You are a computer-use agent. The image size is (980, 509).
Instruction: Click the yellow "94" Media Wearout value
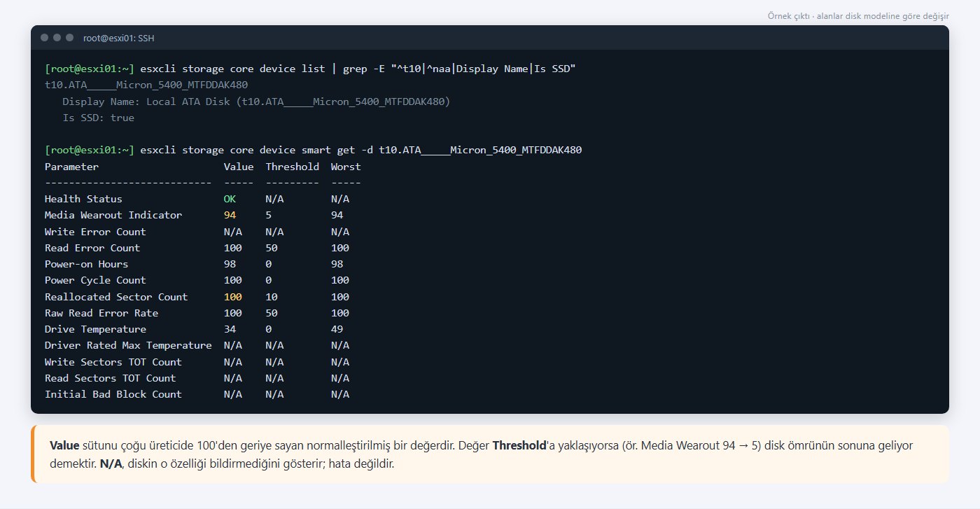tap(230, 215)
